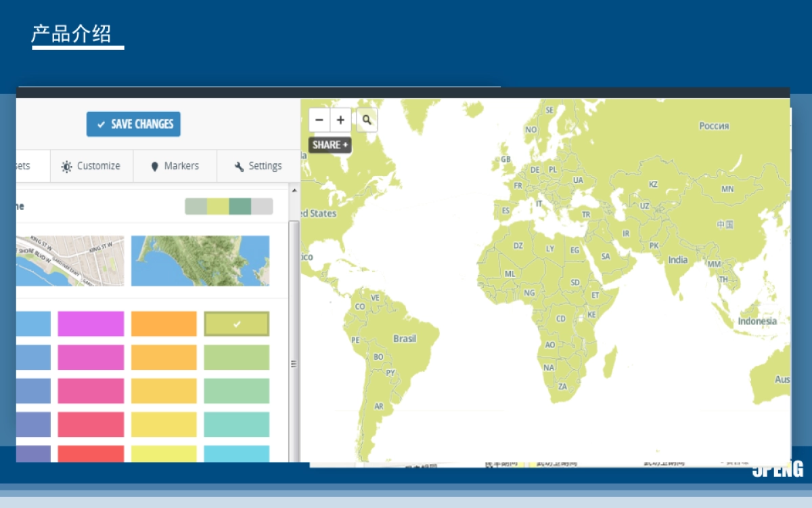812x508 pixels.
Task: Click the selected olive-green checked swatch
Action: click(237, 324)
